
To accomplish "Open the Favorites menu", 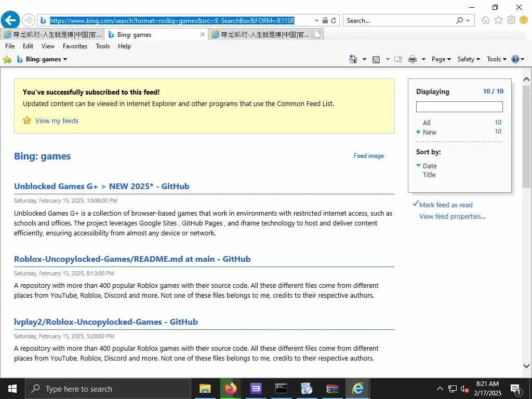I will [75, 46].
